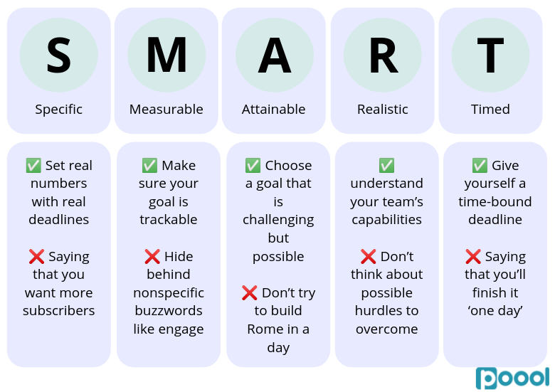Click the green checkmark beside 'Give yourself'
Screen dimensions: 555x392
pyautogui.click(x=480, y=166)
